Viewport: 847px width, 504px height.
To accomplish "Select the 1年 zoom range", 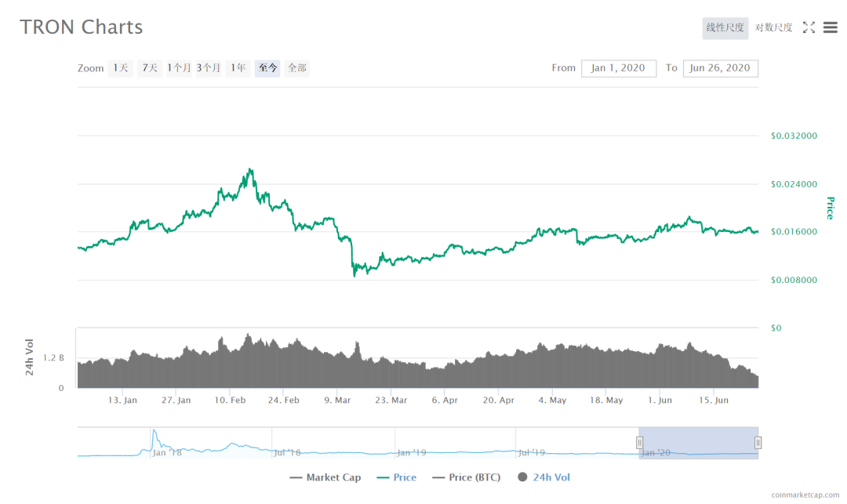I will [x=238, y=68].
